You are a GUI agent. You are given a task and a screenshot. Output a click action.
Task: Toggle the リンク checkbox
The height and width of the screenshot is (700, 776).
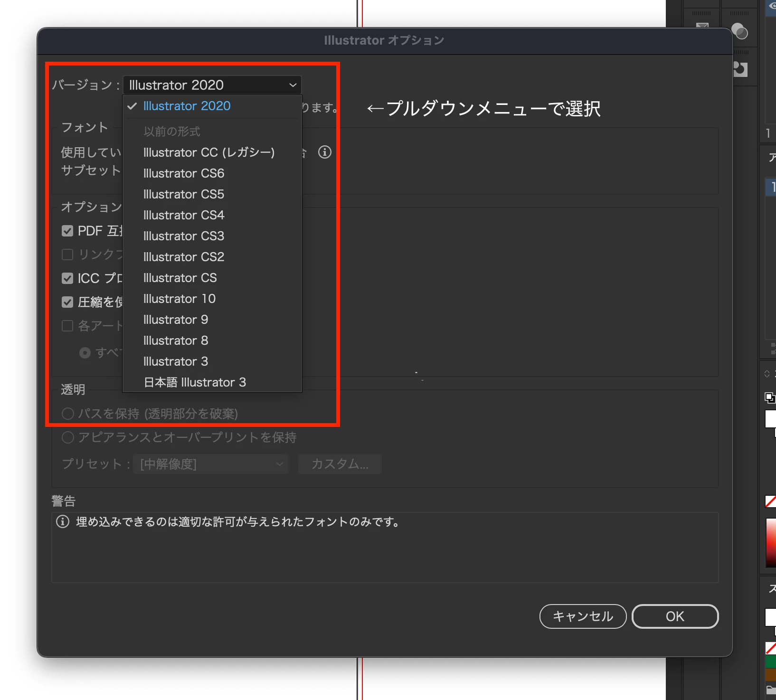(67, 255)
